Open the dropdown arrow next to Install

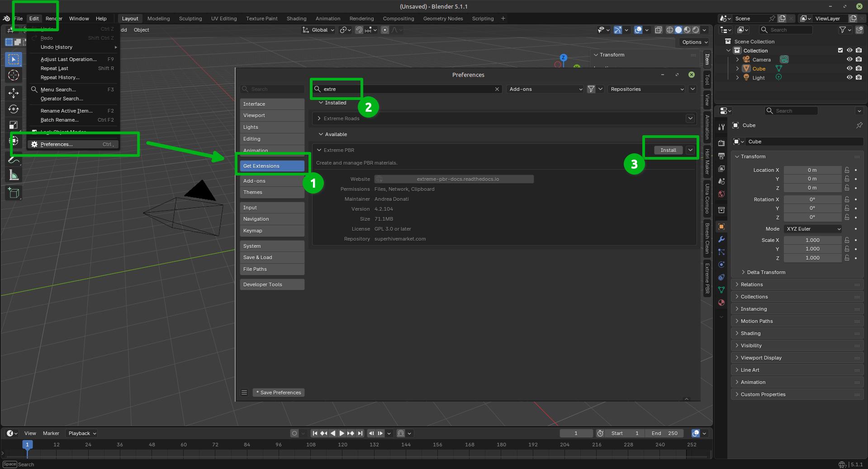690,150
